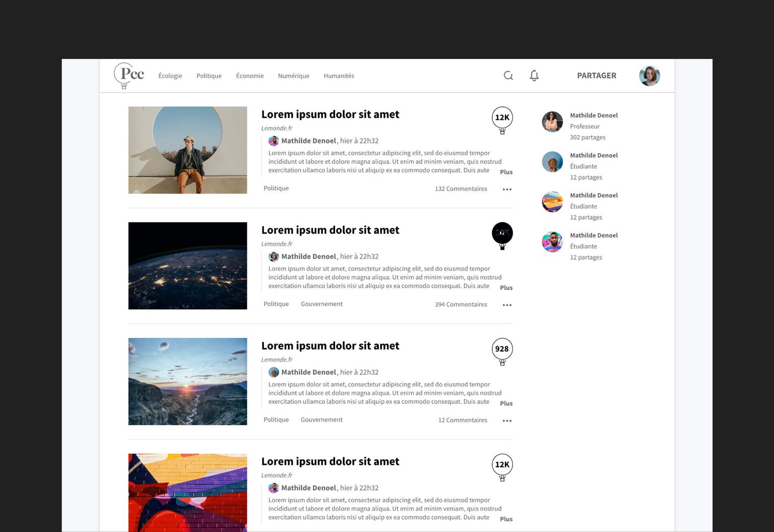
Task: Click author avatar in the third article byline
Action: tap(274, 372)
